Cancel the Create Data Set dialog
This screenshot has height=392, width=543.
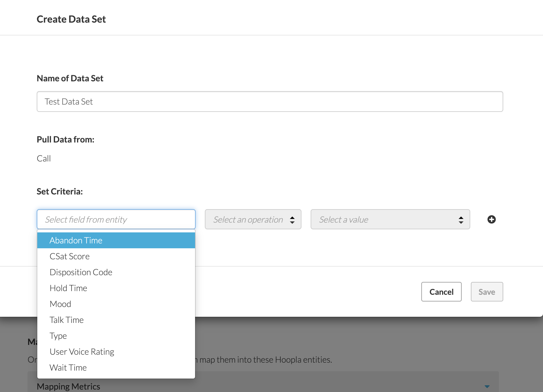pos(441,292)
